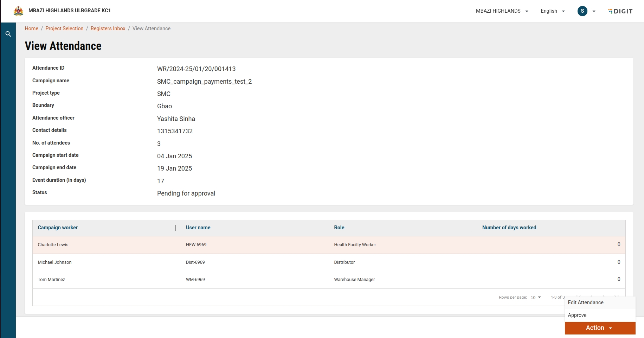644x338 pixels.
Task: Go to Home via the breadcrumb
Action: 31,28
